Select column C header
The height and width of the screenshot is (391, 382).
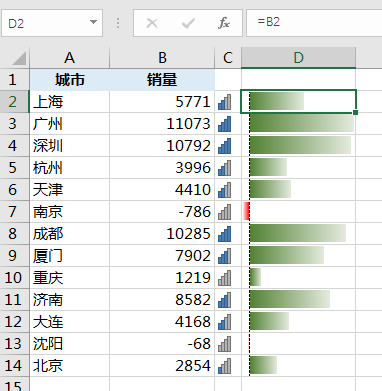click(228, 58)
